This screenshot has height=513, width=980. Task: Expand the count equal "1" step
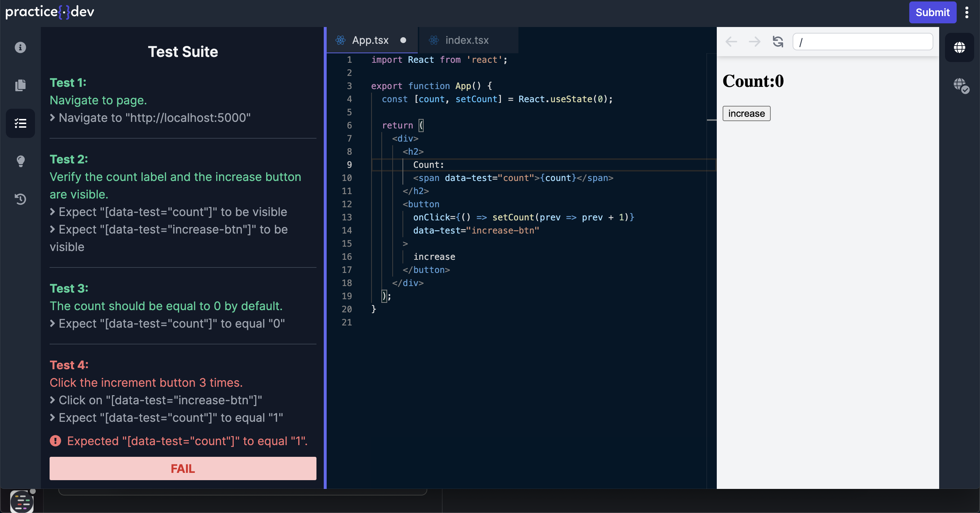coord(167,417)
